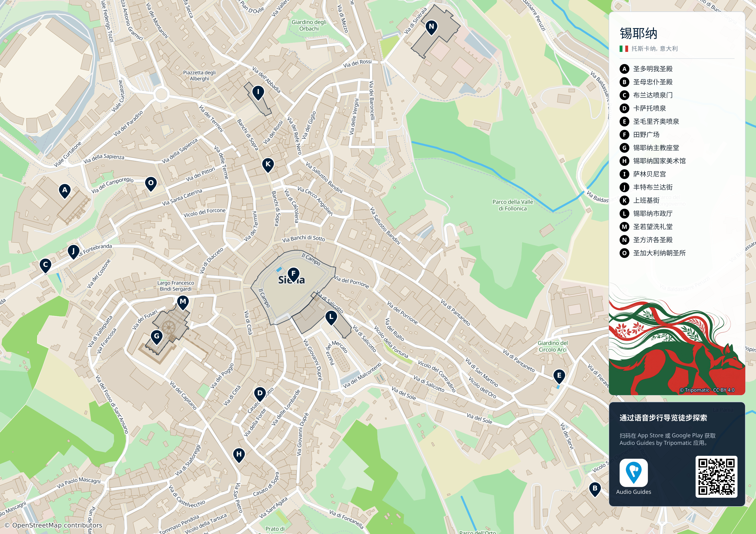The width and height of the screenshot is (756, 534).
Task: Click map marker F on Il Campo
Action: point(293,274)
